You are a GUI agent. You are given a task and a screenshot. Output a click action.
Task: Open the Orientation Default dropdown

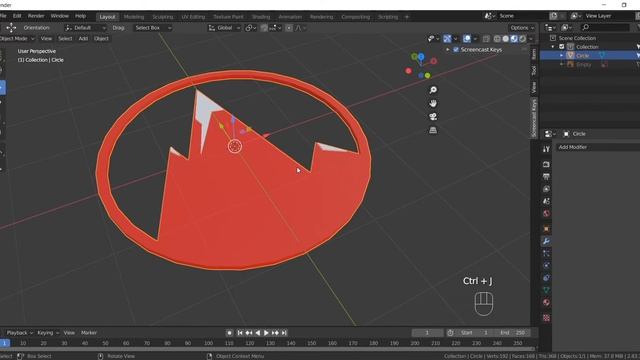(x=85, y=28)
